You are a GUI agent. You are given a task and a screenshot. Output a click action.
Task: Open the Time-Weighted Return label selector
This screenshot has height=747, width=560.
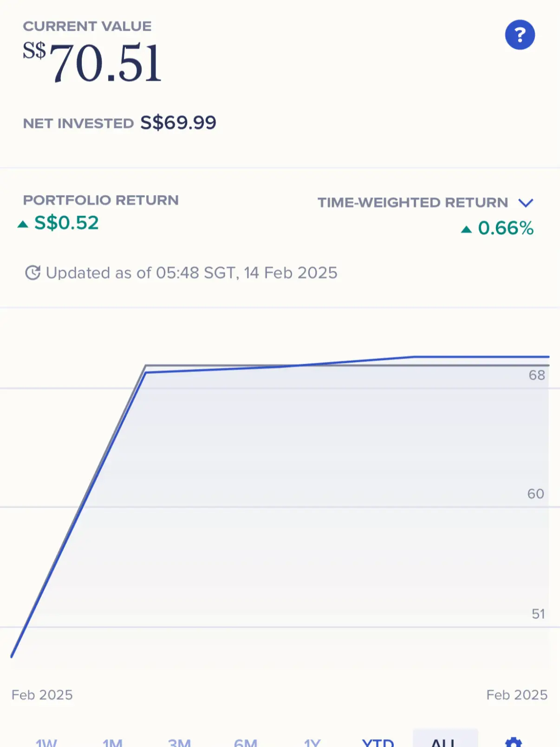point(413,203)
